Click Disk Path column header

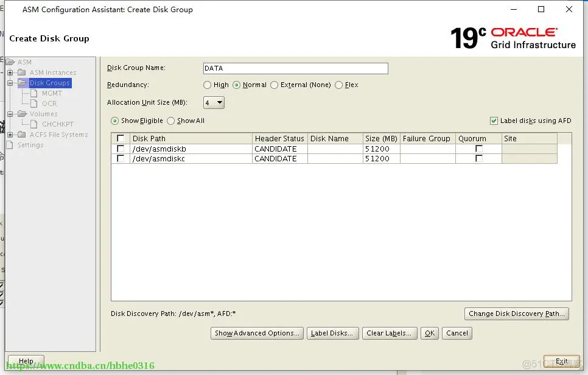191,138
